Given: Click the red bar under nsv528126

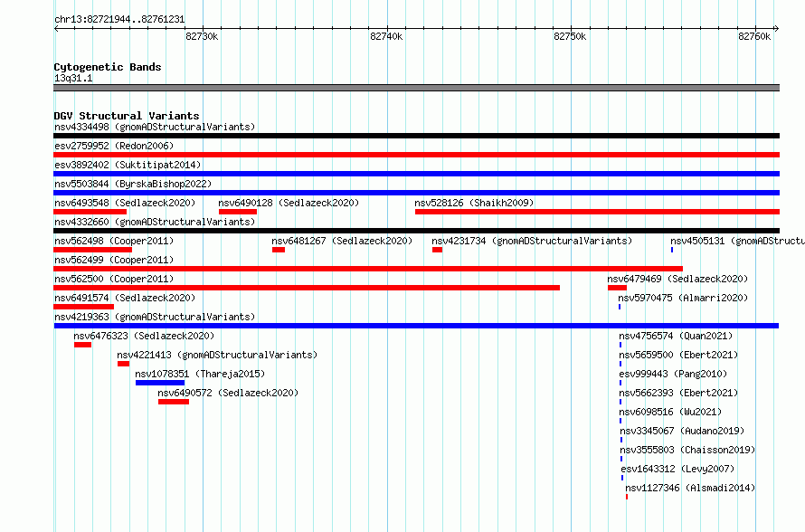Looking at the screenshot, I should (597, 212).
